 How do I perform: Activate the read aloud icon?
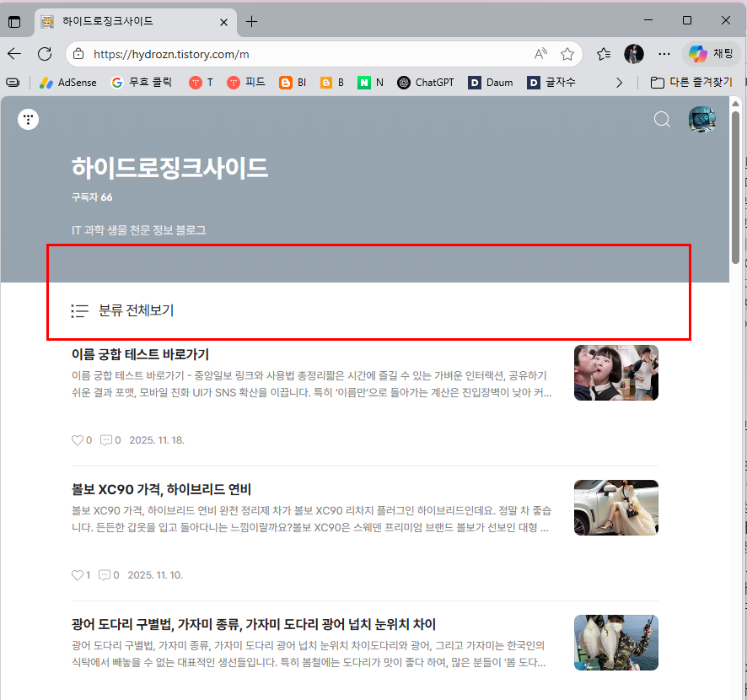540,54
